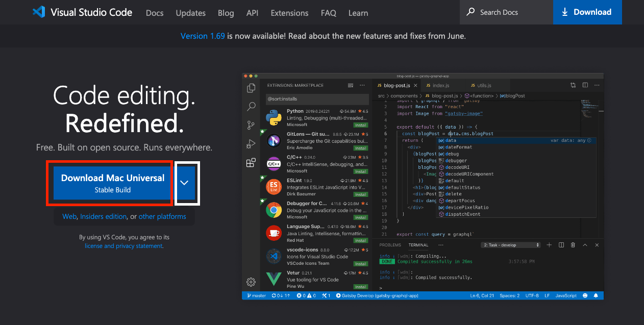Click the errors and warnings status bar indicator
Screen dimensions: 644x325
(x=306, y=295)
